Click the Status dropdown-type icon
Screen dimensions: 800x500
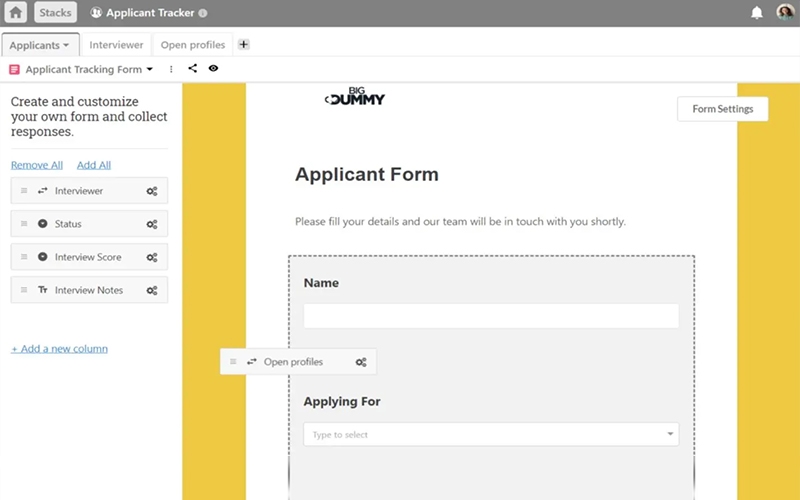point(42,223)
